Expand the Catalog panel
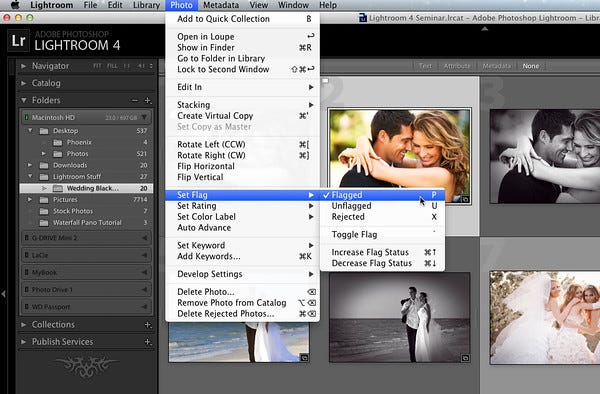Image resolution: width=600 pixels, height=394 pixels. [x=24, y=83]
